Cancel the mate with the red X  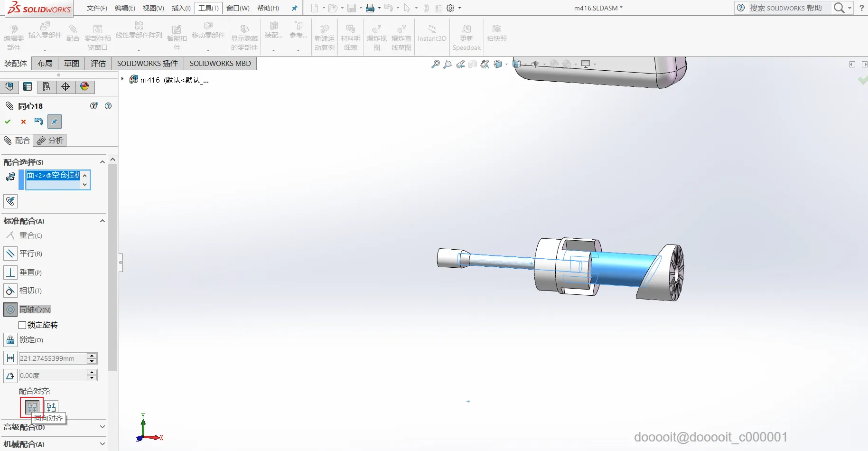23,122
